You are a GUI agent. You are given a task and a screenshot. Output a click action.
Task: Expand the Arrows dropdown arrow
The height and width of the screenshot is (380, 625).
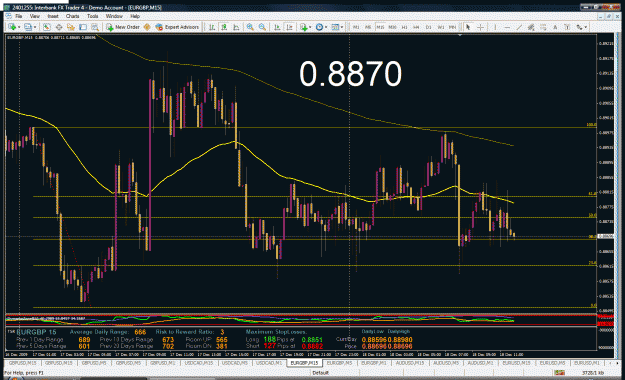click(x=585, y=27)
